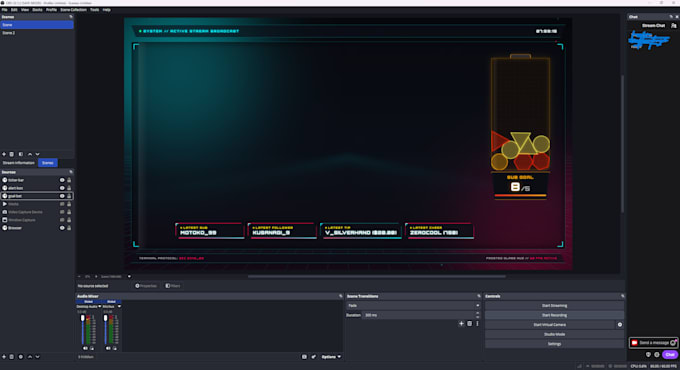Zoom in preview with plus icon
Image resolution: width=680 pixels, height=370 pixels.
(96, 276)
